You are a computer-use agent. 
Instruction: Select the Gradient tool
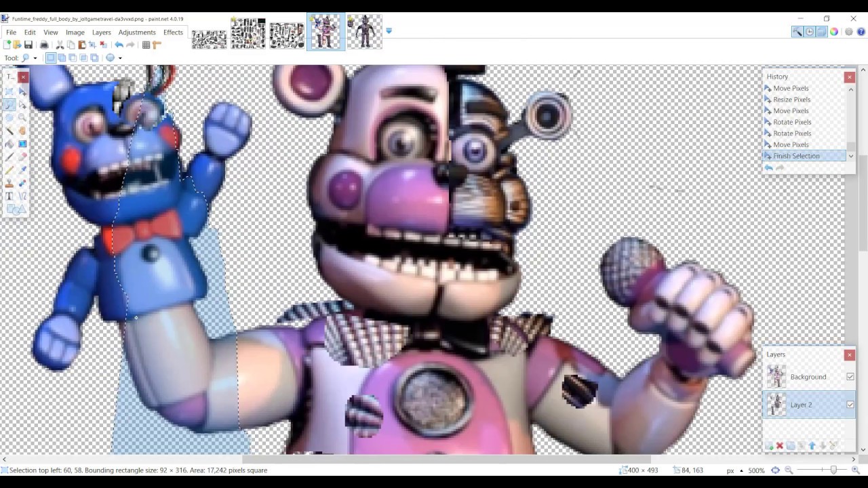22,144
